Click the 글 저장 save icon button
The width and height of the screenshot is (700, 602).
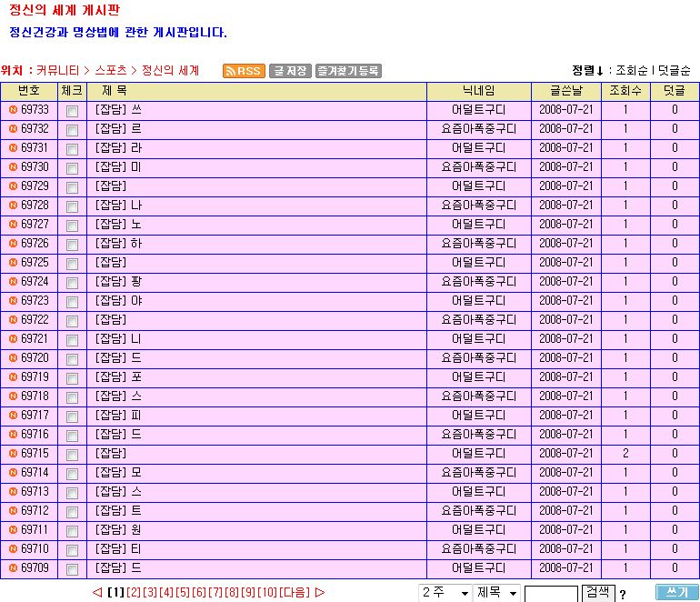(290, 71)
